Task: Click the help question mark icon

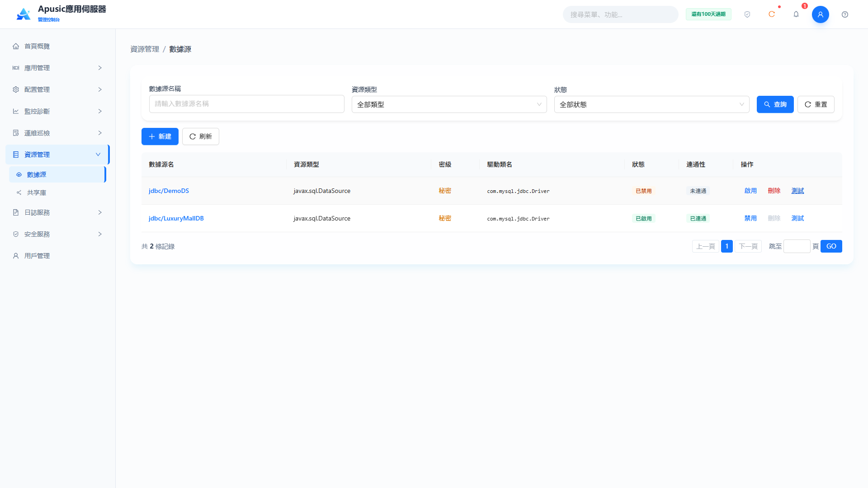Action: point(845,14)
